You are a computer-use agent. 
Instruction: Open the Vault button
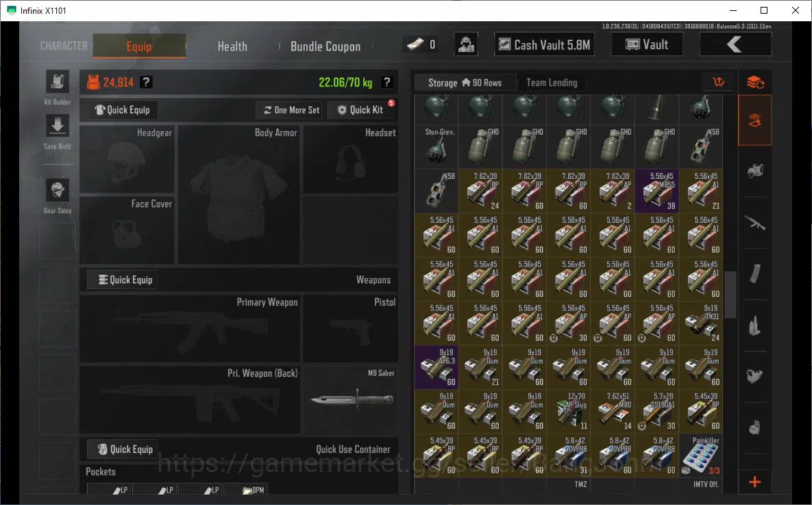point(647,45)
